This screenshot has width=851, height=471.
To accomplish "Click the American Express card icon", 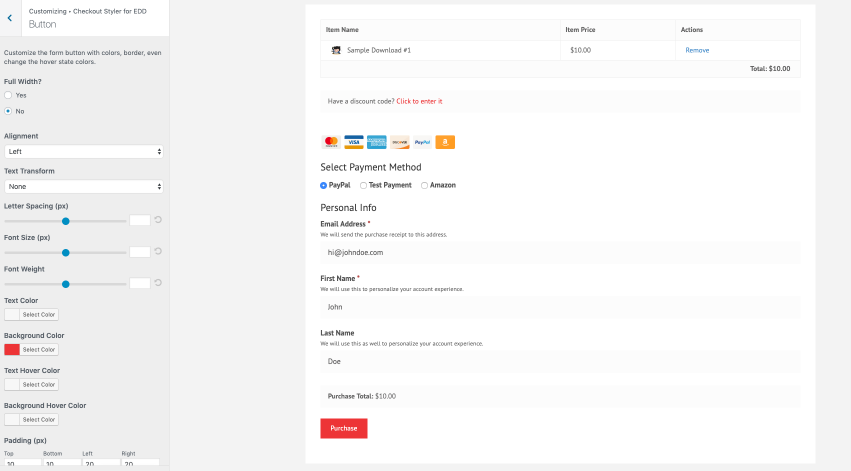I will click(377, 142).
